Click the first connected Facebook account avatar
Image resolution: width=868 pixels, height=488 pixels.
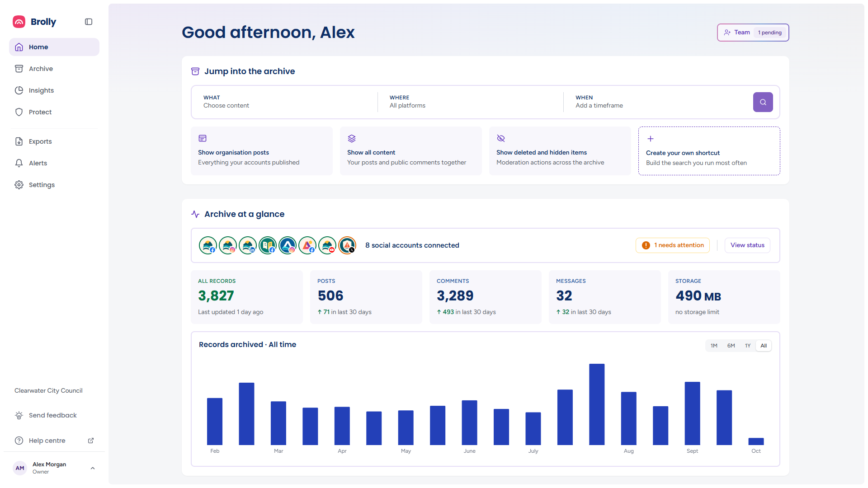pos(208,245)
